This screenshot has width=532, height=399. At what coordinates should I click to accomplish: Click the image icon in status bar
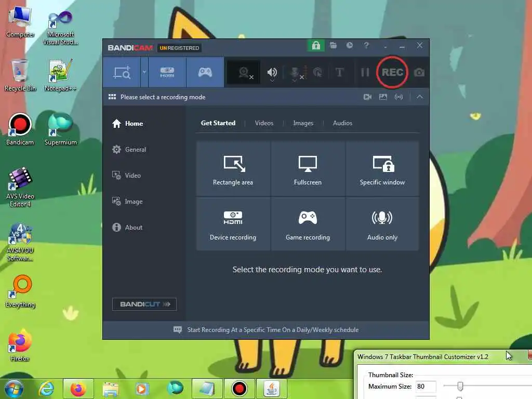(x=383, y=97)
